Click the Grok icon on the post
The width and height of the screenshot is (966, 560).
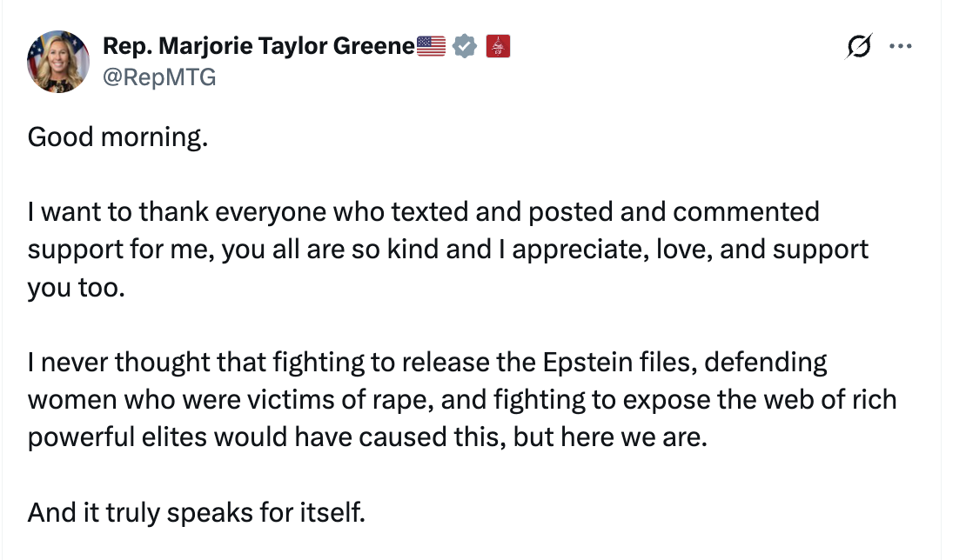point(859,48)
